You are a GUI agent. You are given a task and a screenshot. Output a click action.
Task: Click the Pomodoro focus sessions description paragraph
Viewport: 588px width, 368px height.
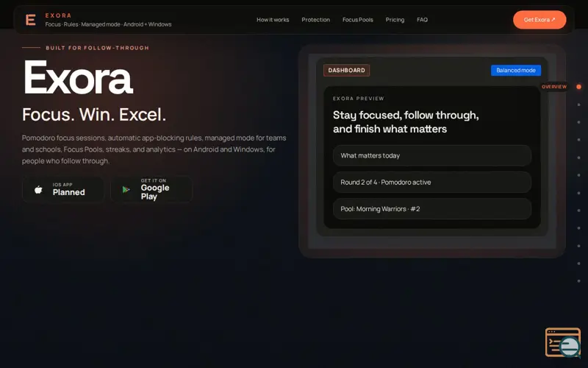(154, 149)
